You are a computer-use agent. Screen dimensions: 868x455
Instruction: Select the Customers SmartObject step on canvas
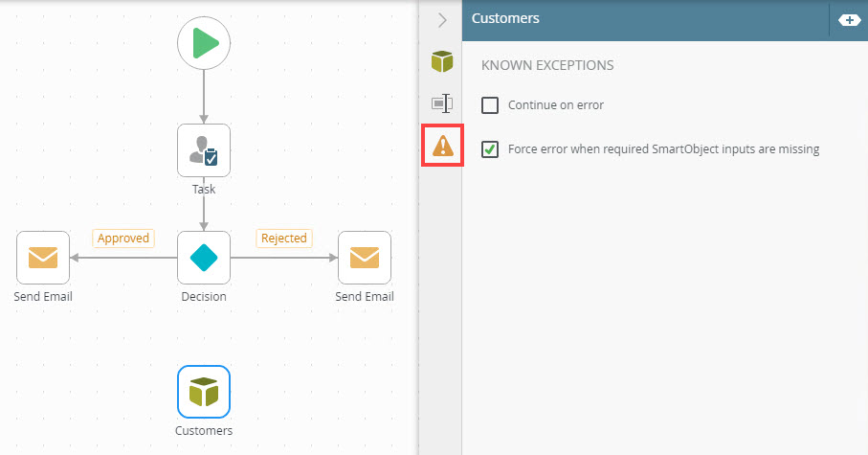click(x=204, y=392)
